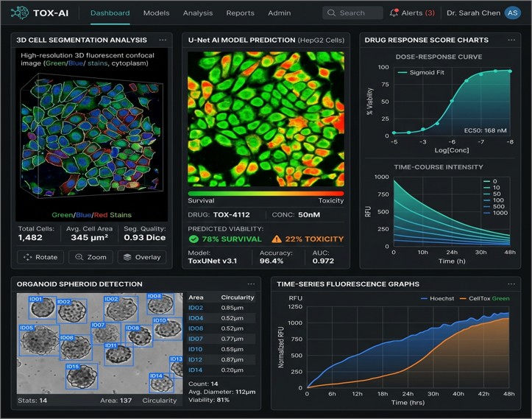Select table row ID12

[221, 359]
